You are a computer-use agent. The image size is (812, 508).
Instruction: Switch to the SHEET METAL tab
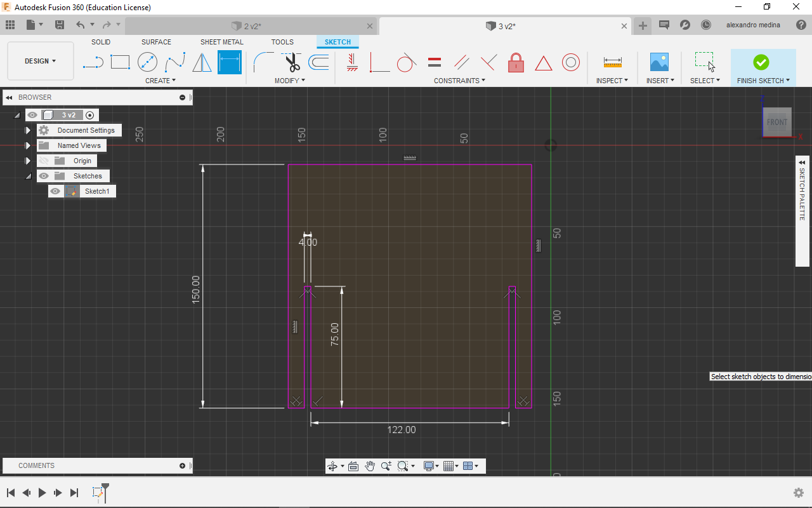221,42
